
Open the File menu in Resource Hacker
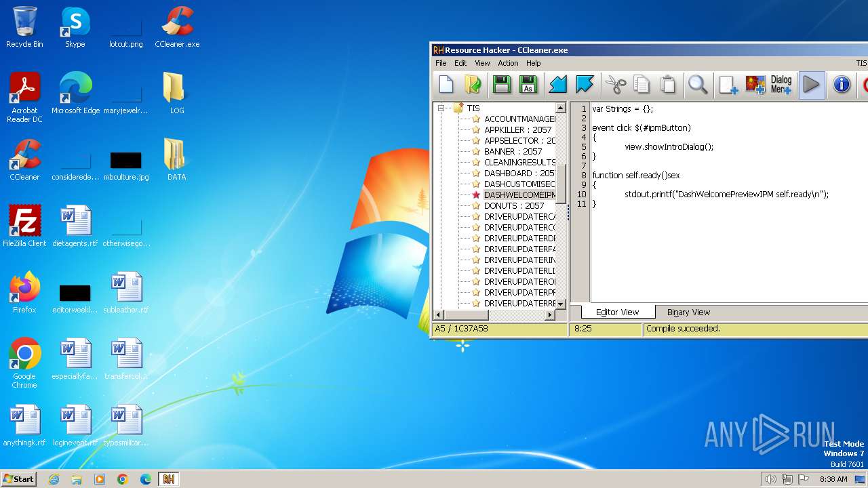click(441, 63)
